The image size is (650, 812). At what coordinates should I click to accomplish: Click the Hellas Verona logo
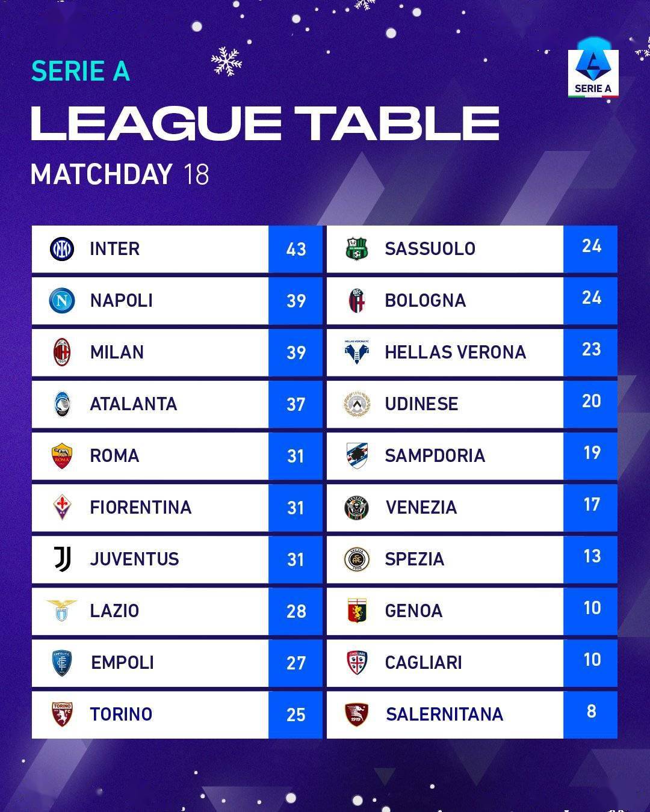click(x=357, y=352)
